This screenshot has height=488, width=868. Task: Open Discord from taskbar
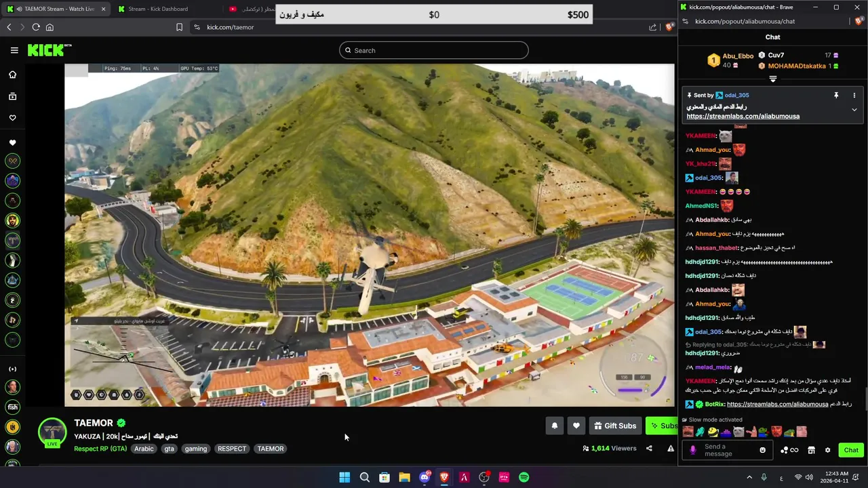click(x=425, y=477)
